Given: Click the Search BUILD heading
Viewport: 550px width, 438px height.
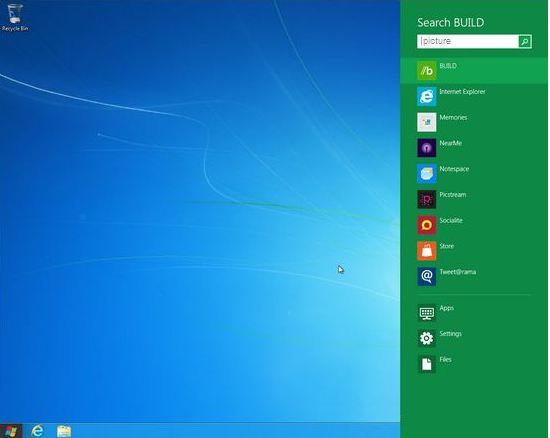Looking at the screenshot, I should [x=451, y=22].
